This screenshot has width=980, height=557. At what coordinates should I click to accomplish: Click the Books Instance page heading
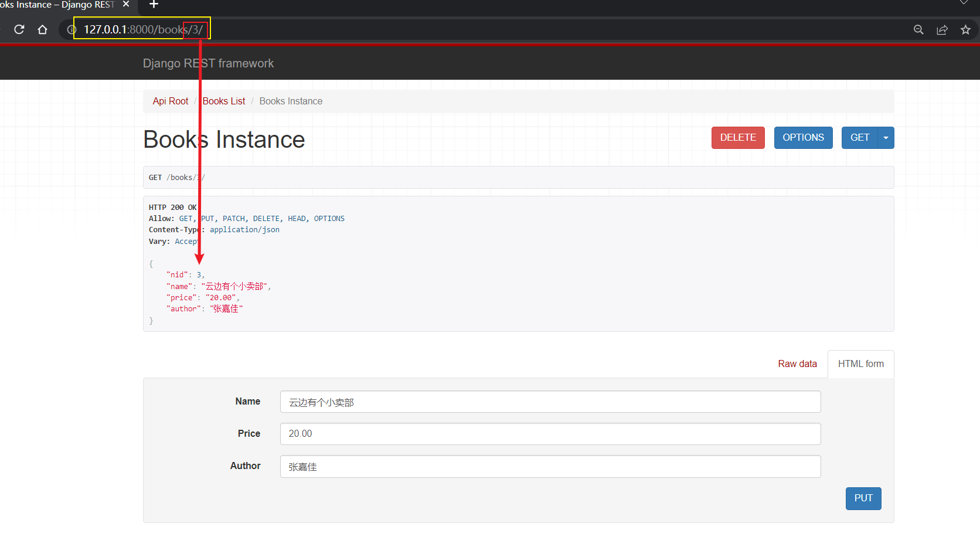[224, 140]
